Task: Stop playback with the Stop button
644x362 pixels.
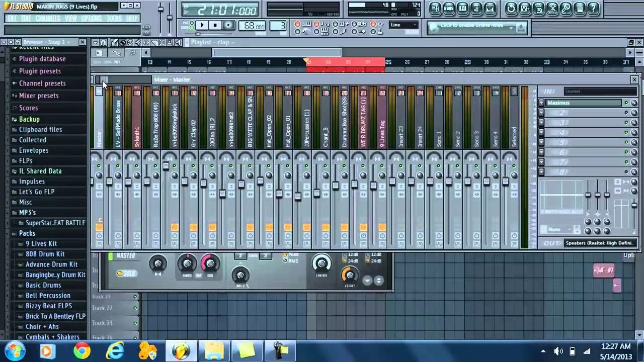Action: (x=215, y=25)
